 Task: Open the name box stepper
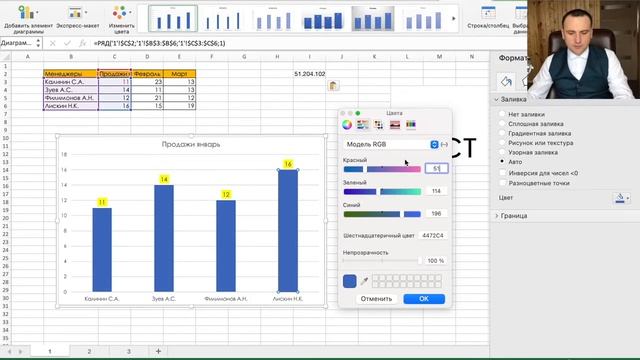pos(38,43)
